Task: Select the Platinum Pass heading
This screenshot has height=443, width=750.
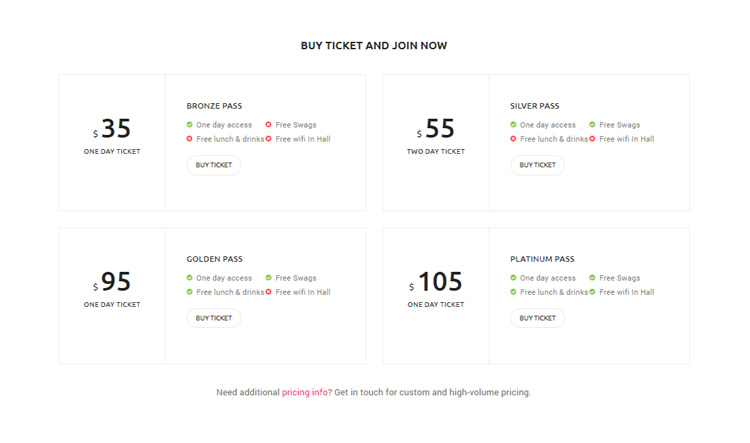Action: click(542, 259)
